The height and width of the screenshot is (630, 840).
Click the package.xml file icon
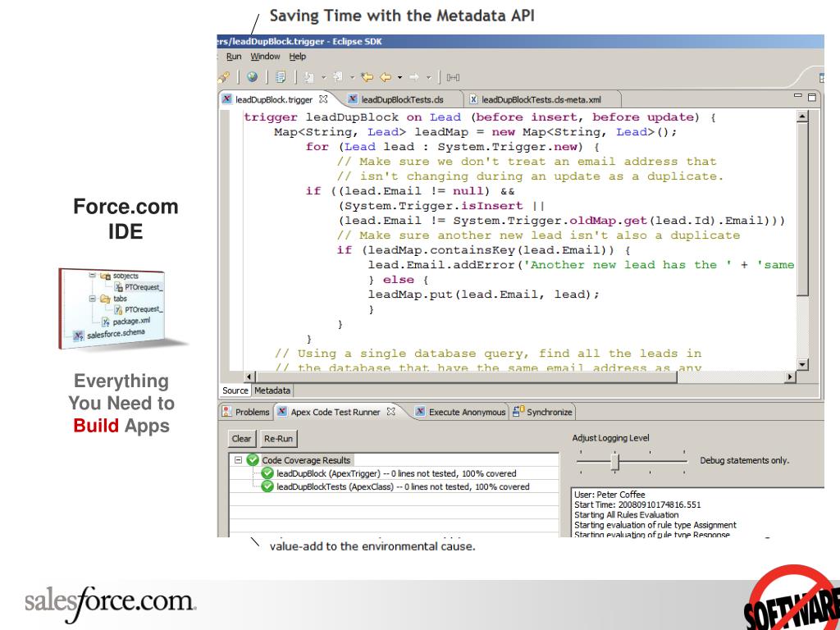tap(106, 322)
